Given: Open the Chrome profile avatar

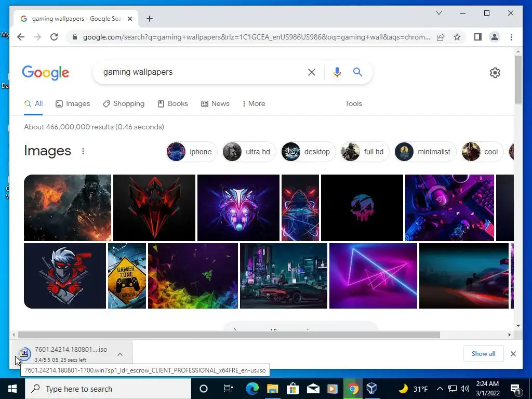Looking at the screenshot, I should click(495, 37).
